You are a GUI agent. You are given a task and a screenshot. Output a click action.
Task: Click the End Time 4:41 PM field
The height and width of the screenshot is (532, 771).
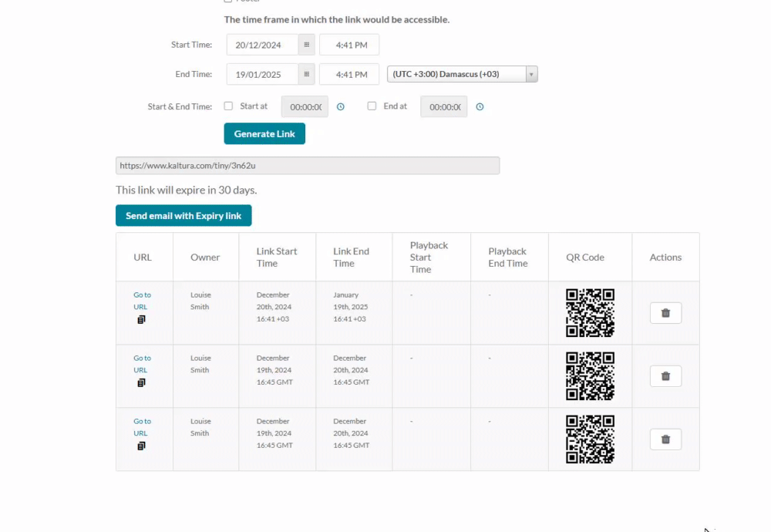coord(349,74)
